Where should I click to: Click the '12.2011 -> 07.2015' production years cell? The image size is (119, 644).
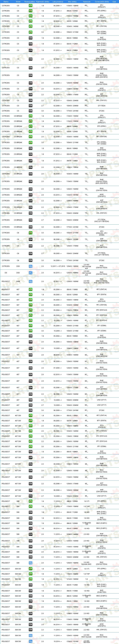[x=58, y=267]
